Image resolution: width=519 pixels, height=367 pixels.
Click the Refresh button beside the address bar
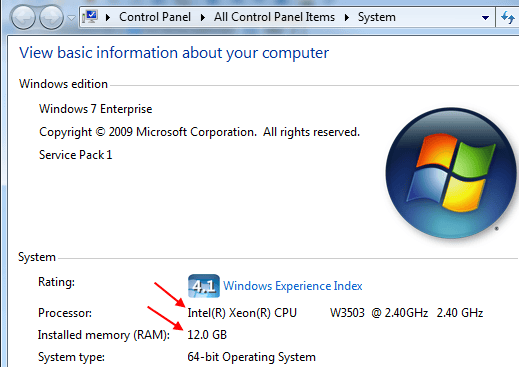pos(508,17)
